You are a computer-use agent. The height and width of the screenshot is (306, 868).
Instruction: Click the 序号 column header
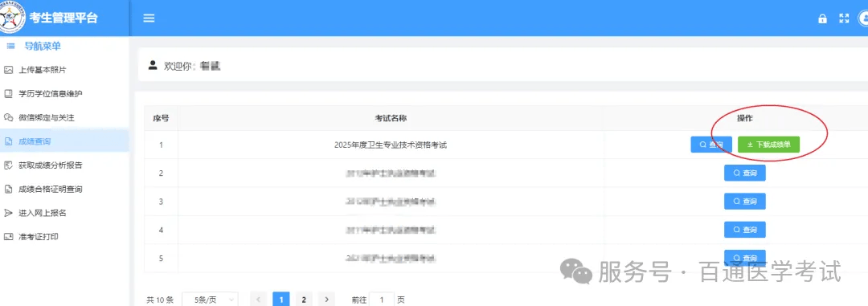click(161, 118)
